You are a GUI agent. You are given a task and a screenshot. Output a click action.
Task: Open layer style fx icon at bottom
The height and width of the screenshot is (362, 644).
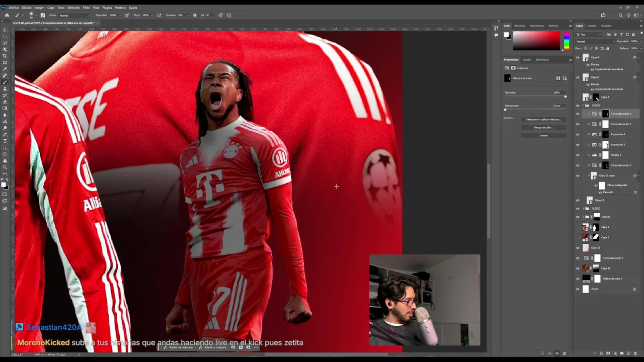(601, 353)
